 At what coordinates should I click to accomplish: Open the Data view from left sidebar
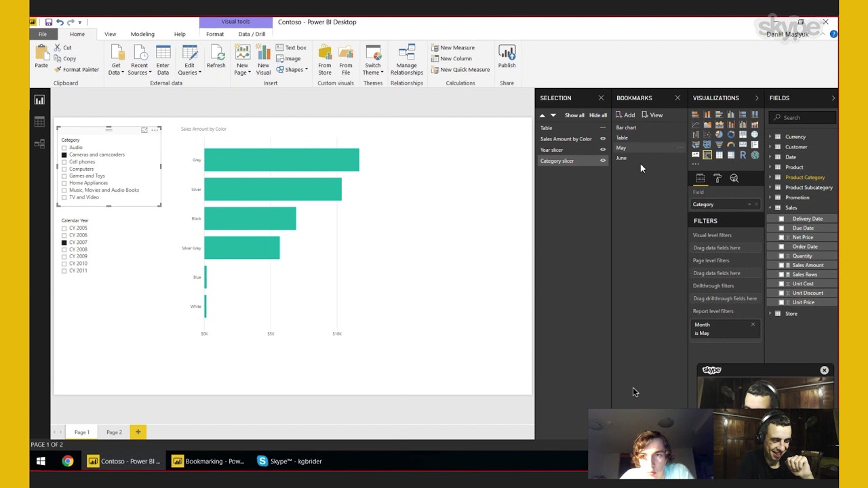tap(39, 122)
